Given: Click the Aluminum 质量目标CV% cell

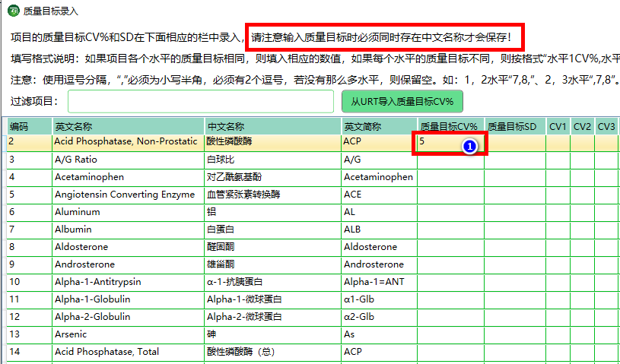Looking at the screenshot, I should pos(450,212).
